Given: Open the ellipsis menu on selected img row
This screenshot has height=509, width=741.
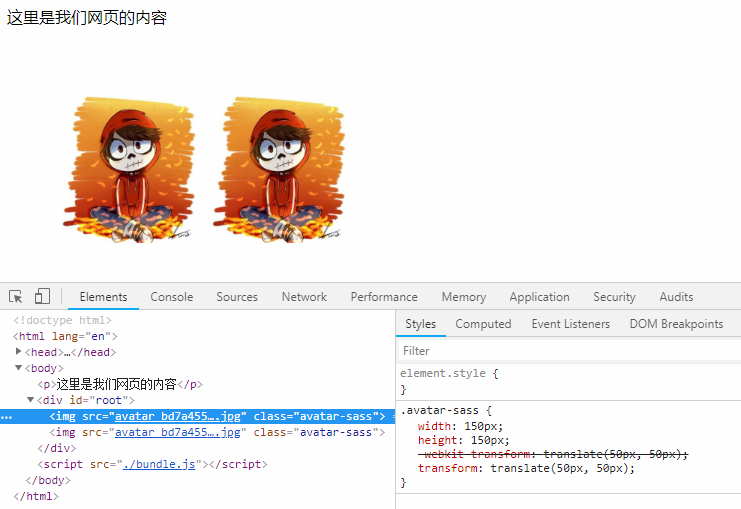Looking at the screenshot, I should [x=7, y=417].
